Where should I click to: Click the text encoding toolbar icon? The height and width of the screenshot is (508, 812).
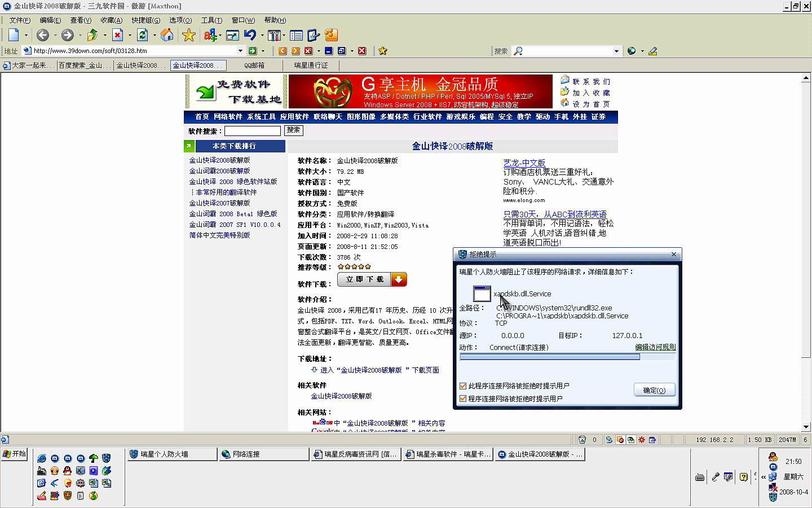(210, 35)
